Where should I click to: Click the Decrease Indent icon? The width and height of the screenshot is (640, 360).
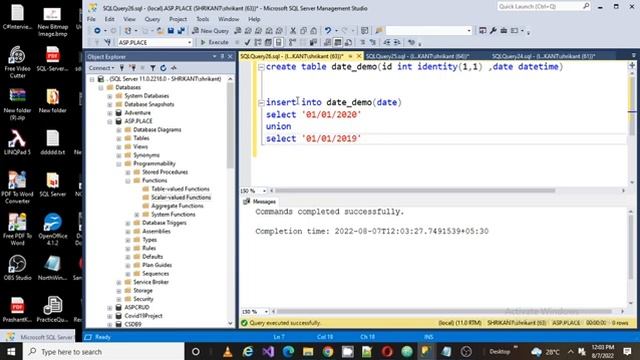tap(387, 42)
